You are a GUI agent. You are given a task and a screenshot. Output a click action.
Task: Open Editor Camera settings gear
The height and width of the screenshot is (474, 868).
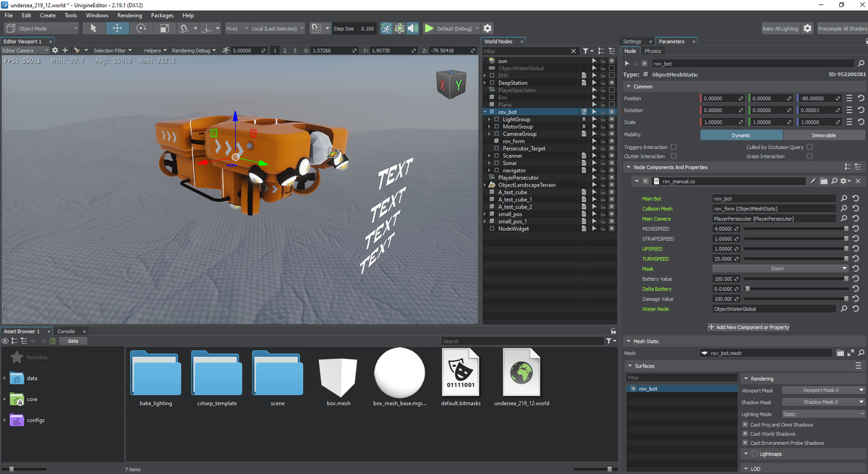(55, 51)
